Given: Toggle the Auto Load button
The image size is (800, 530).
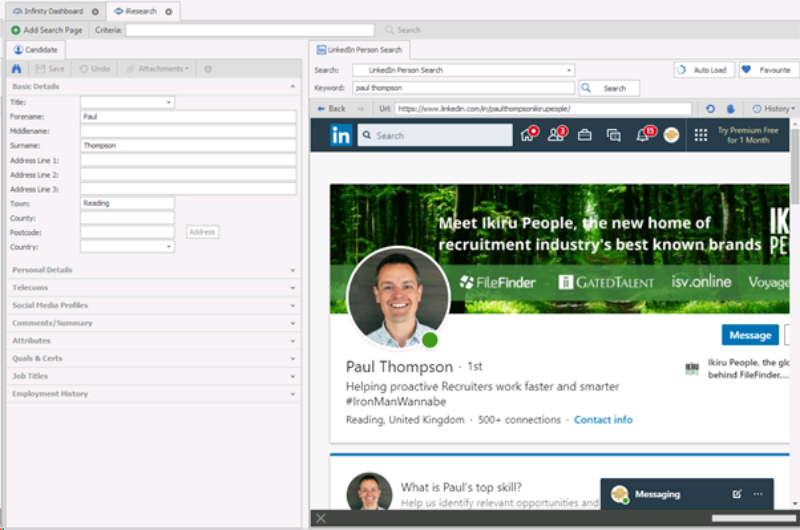Looking at the screenshot, I should [704, 70].
